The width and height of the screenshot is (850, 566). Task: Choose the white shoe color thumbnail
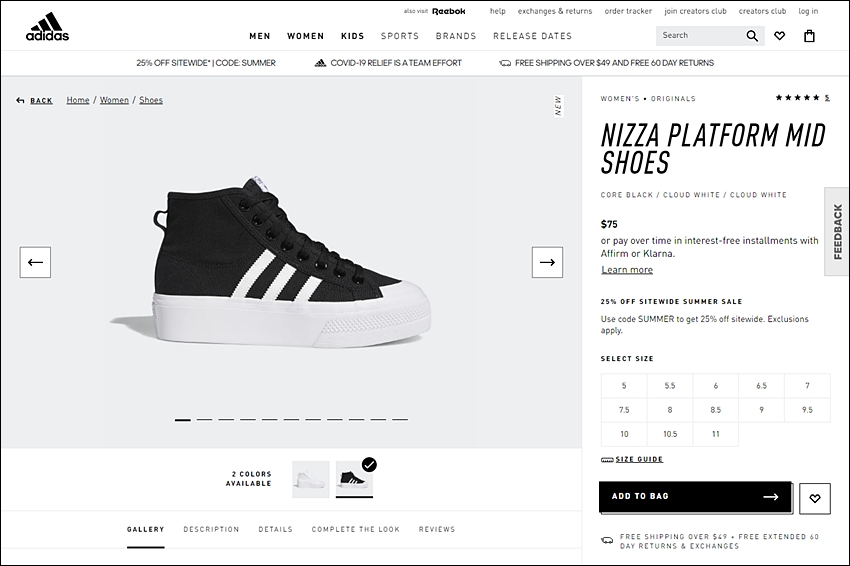(x=311, y=479)
